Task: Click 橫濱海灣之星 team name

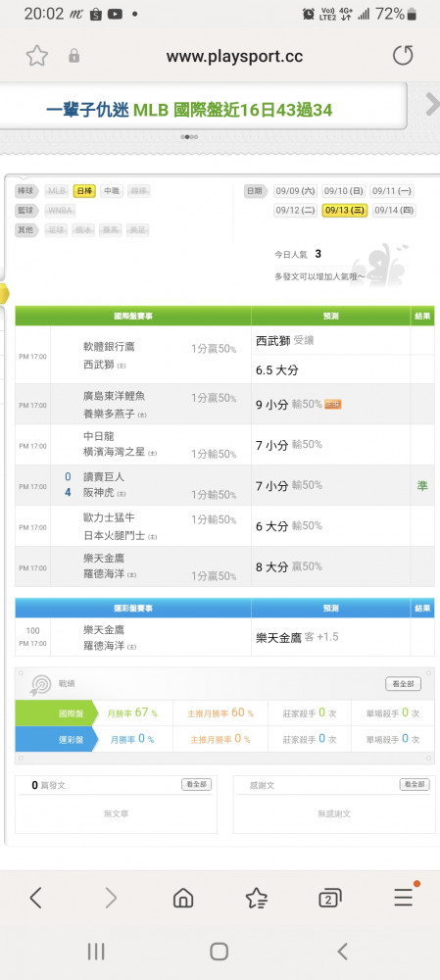Action: (x=115, y=452)
